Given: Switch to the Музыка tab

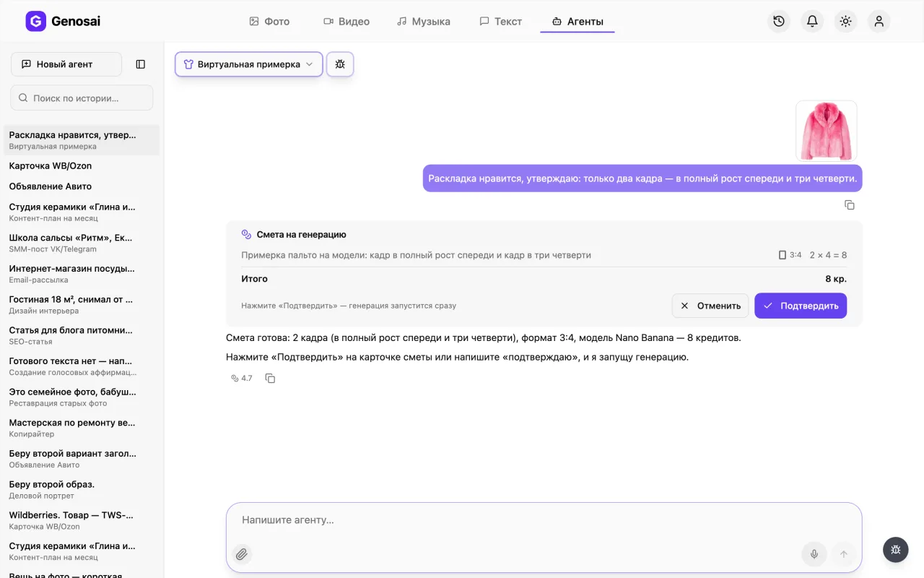Looking at the screenshot, I should (424, 22).
